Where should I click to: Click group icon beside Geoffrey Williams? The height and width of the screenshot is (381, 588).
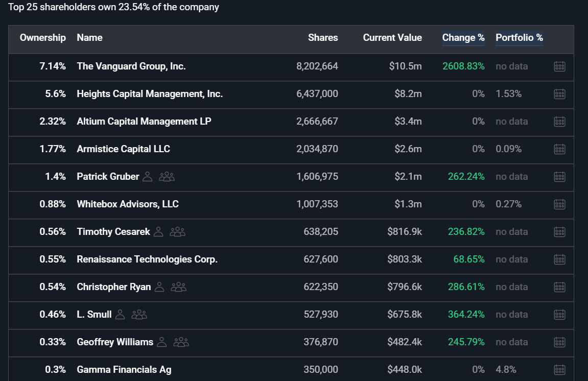pos(181,342)
